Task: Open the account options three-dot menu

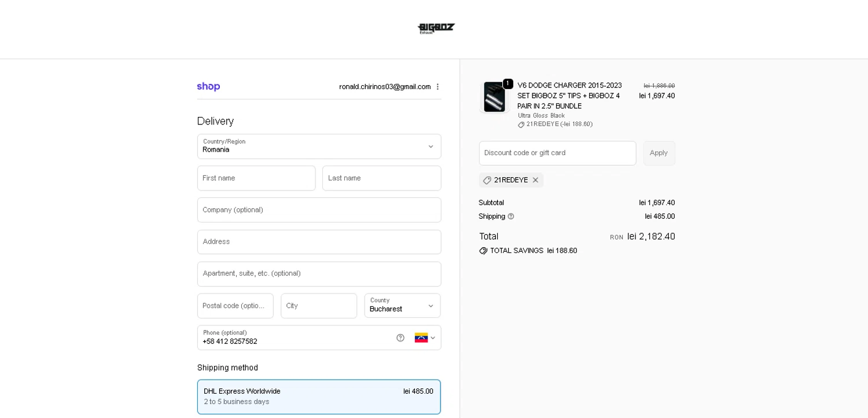Action: click(x=437, y=87)
